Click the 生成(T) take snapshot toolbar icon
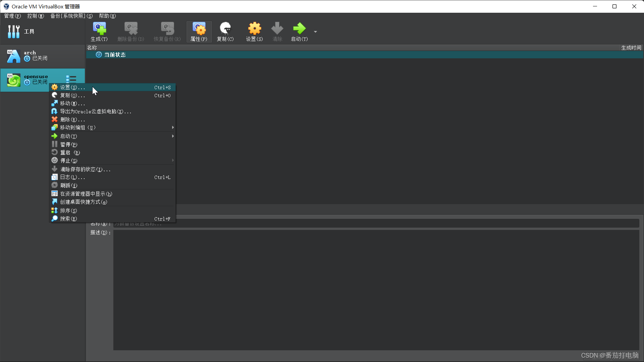This screenshot has width=644, height=362. tap(99, 32)
